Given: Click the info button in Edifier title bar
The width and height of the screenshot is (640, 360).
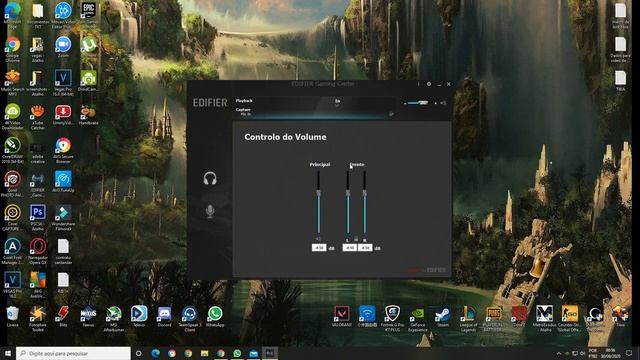Looking at the screenshot, I should [x=418, y=84].
